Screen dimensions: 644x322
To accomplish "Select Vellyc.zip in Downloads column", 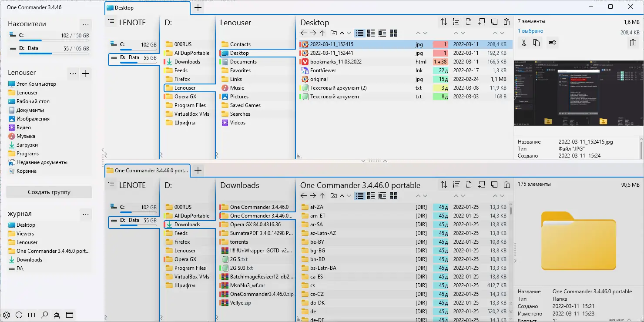I will pyautogui.click(x=256, y=303).
